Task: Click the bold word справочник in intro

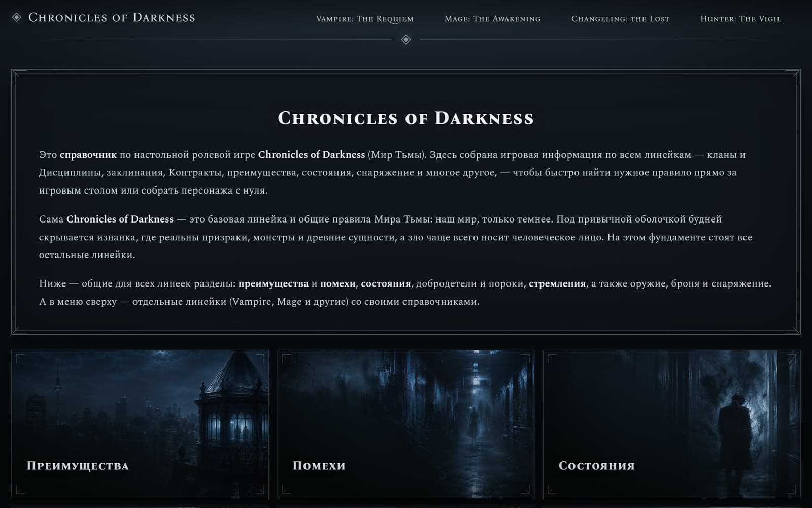Action: pyautogui.click(x=88, y=155)
